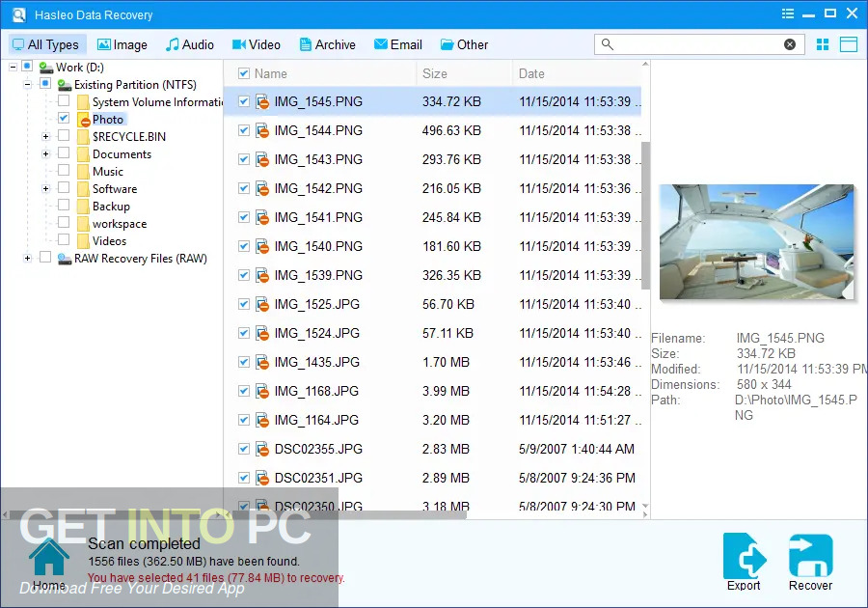Uncheck the Photo folder checkbox
This screenshot has height=608, width=868.
point(64,118)
